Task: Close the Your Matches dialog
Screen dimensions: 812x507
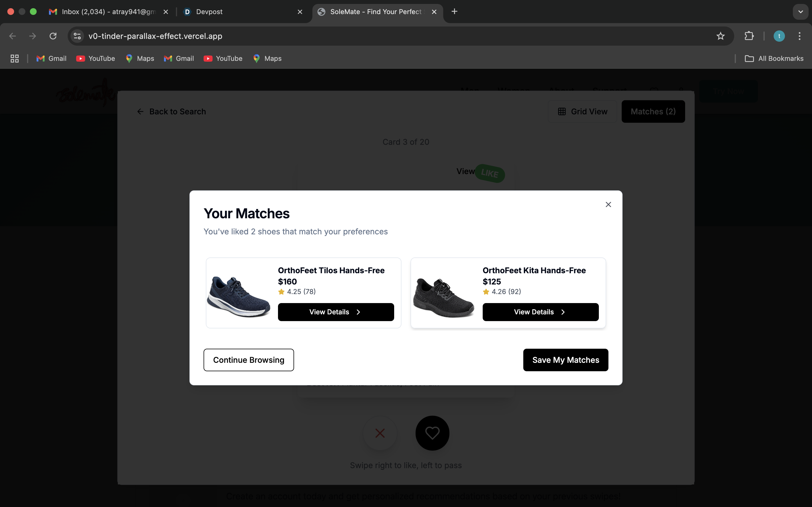Action: (x=608, y=204)
